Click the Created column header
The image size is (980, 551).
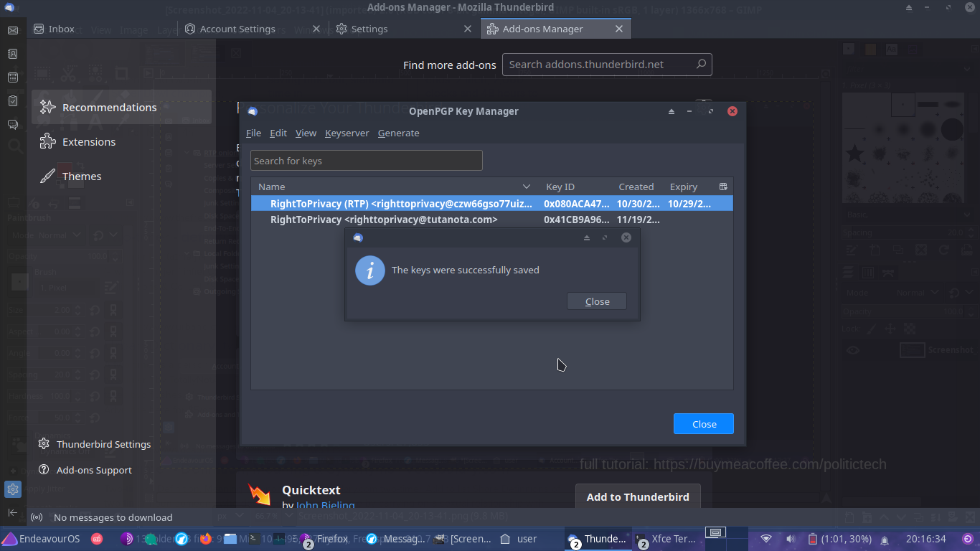(x=636, y=187)
